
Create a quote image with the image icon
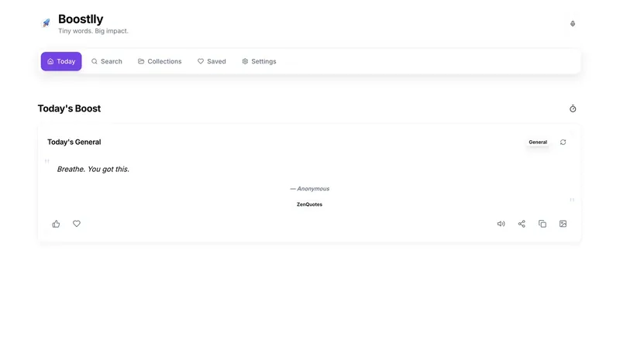click(x=563, y=224)
